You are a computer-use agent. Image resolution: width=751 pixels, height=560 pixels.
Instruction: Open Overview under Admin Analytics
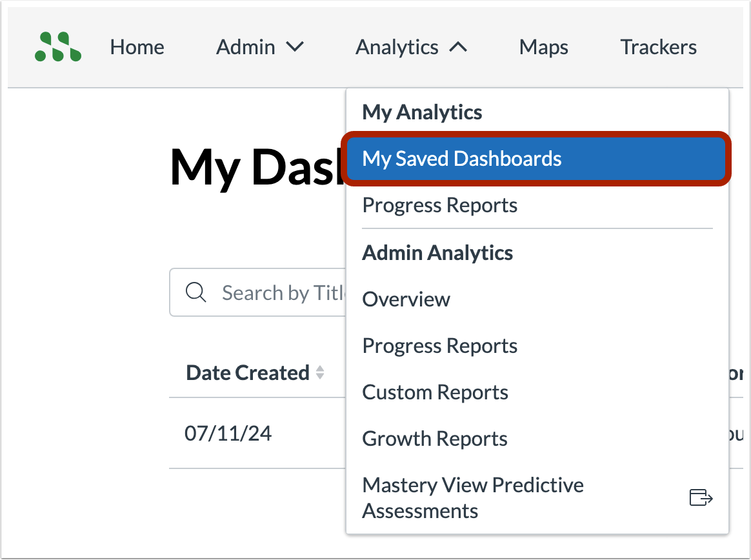(x=406, y=299)
